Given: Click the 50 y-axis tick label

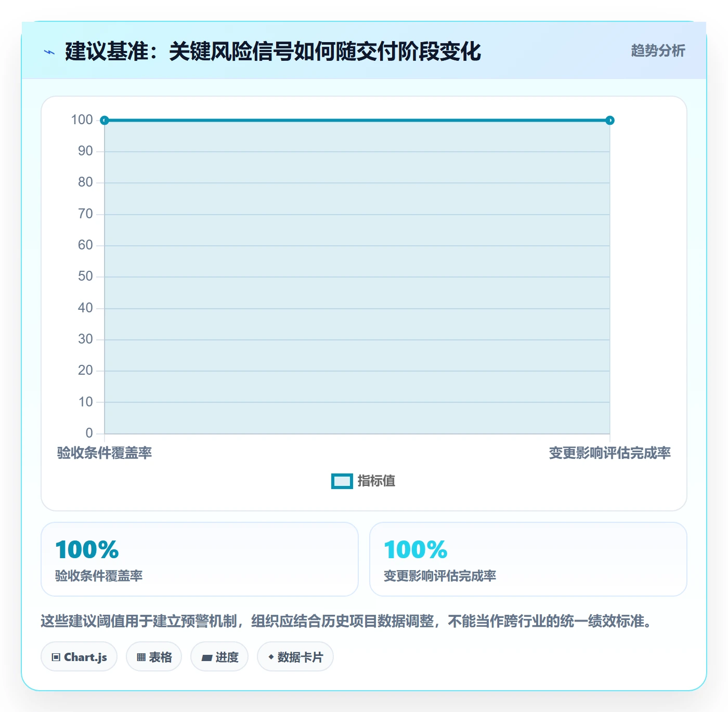Looking at the screenshot, I should [x=85, y=276].
